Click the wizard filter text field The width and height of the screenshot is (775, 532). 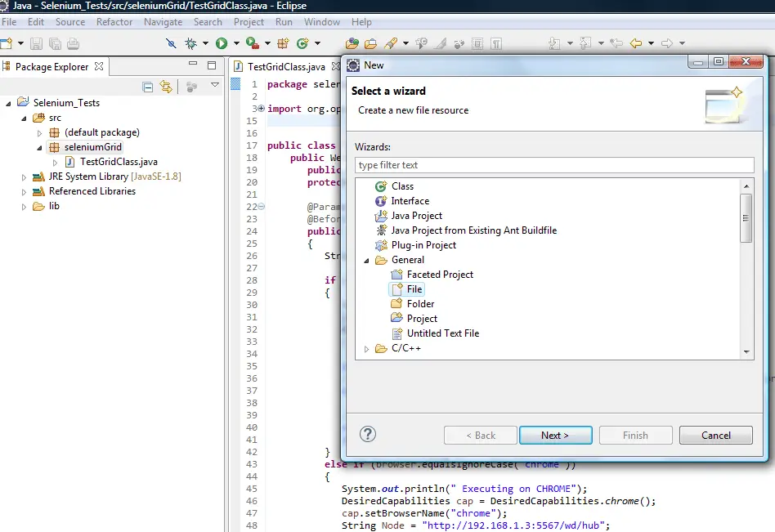click(553, 165)
